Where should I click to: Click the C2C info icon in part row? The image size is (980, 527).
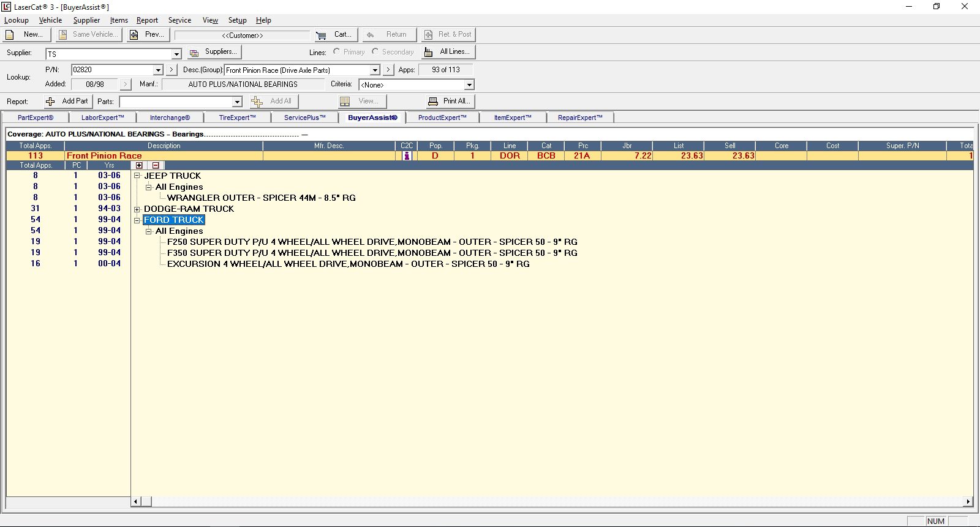tap(407, 156)
